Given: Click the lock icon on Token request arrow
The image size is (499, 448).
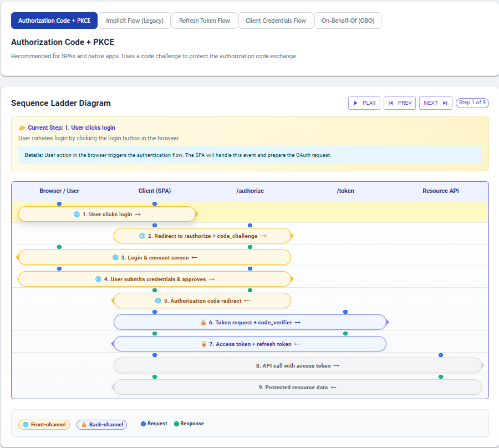Looking at the screenshot, I should pyautogui.click(x=202, y=322).
